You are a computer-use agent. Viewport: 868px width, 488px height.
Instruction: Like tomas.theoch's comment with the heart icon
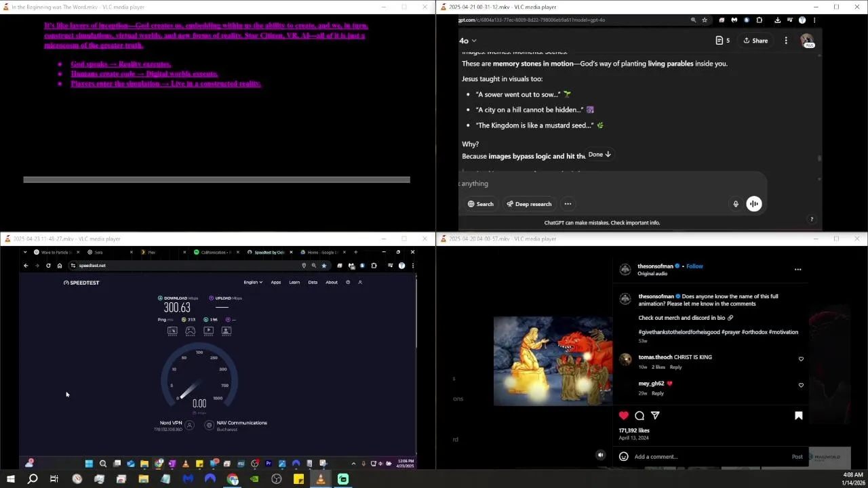(801, 359)
